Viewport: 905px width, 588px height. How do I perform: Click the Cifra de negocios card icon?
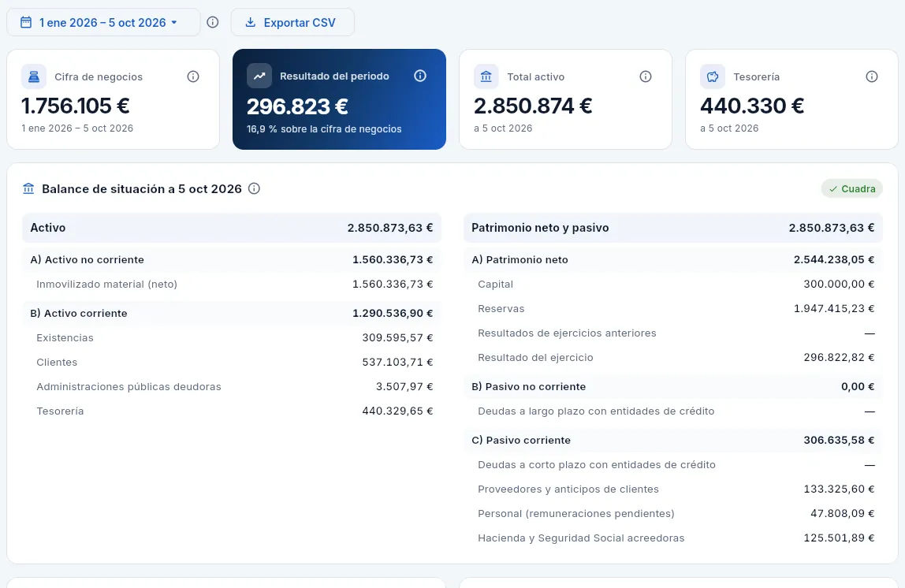click(x=34, y=76)
